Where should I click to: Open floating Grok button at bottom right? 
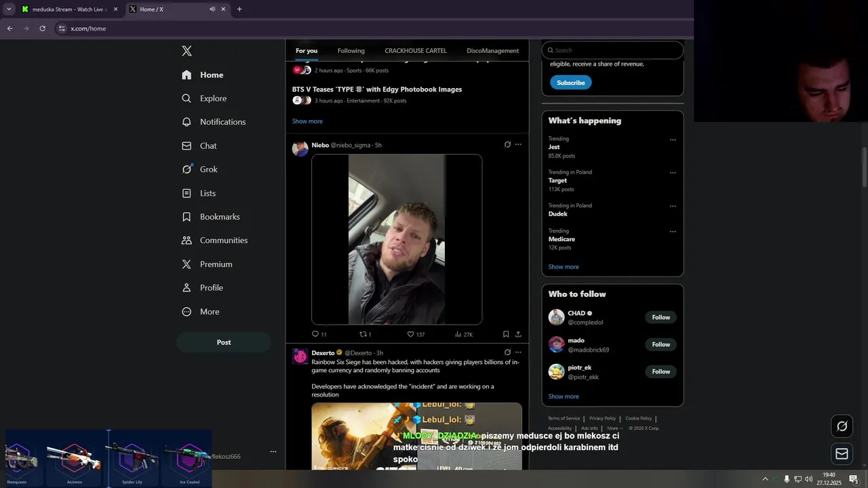coord(842,426)
